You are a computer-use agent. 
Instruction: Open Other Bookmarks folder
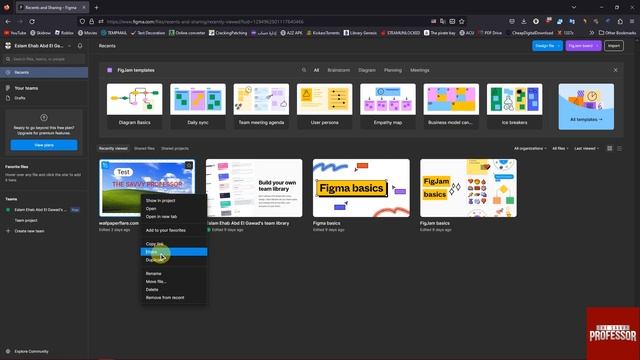click(617, 33)
